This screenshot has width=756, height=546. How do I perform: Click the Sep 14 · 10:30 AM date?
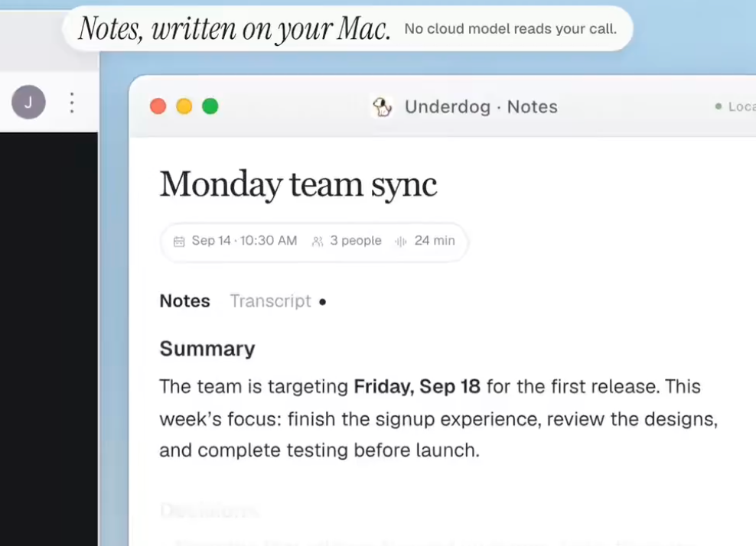pos(244,240)
